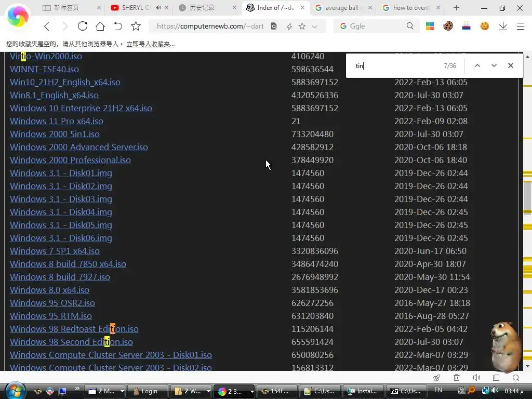Click the EN language indicator

[x=438, y=390]
